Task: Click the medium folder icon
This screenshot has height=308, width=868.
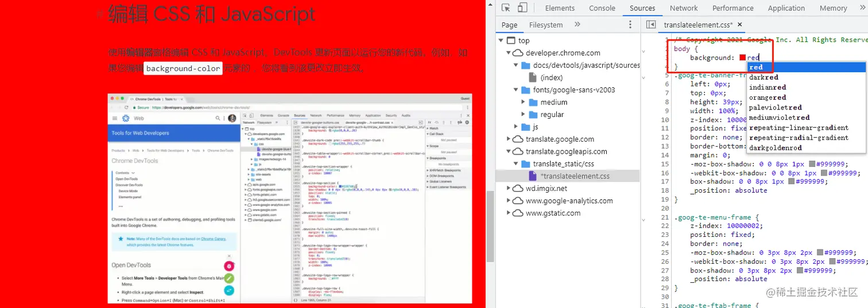Action: tap(532, 102)
